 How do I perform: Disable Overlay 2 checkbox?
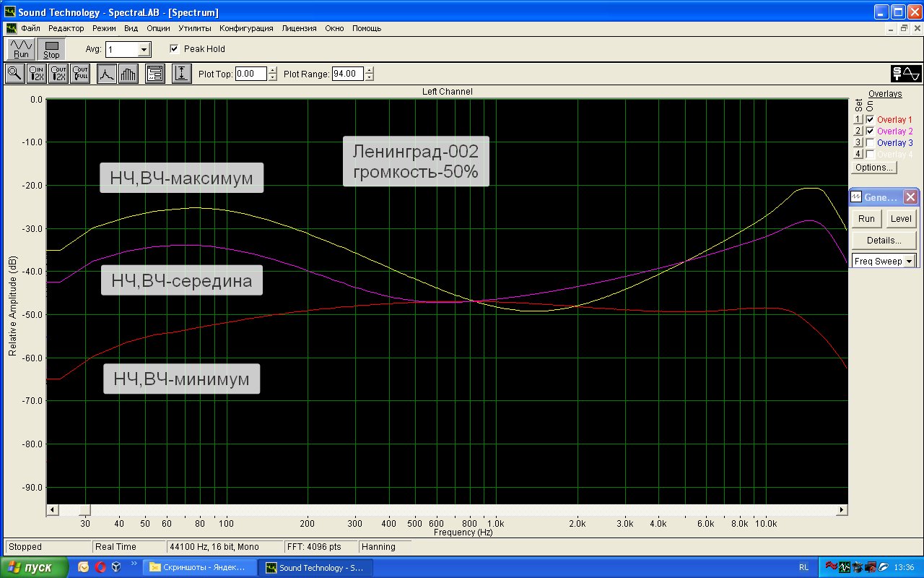870,131
